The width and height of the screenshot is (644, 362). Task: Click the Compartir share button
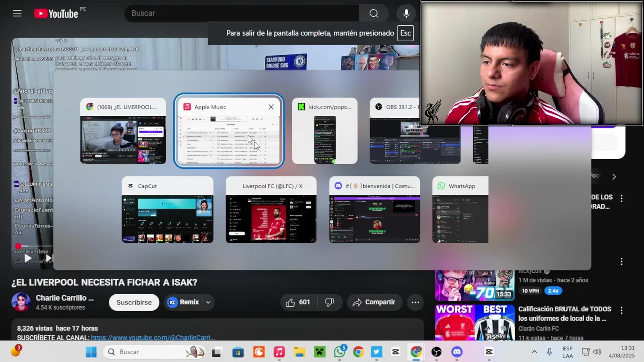(374, 302)
